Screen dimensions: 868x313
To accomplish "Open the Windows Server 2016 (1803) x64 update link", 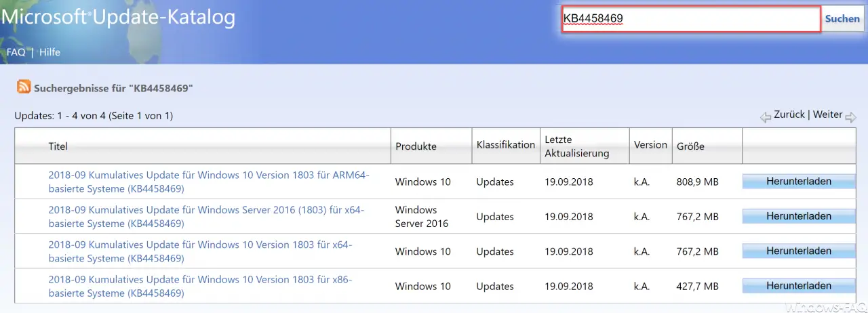I will [x=207, y=217].
